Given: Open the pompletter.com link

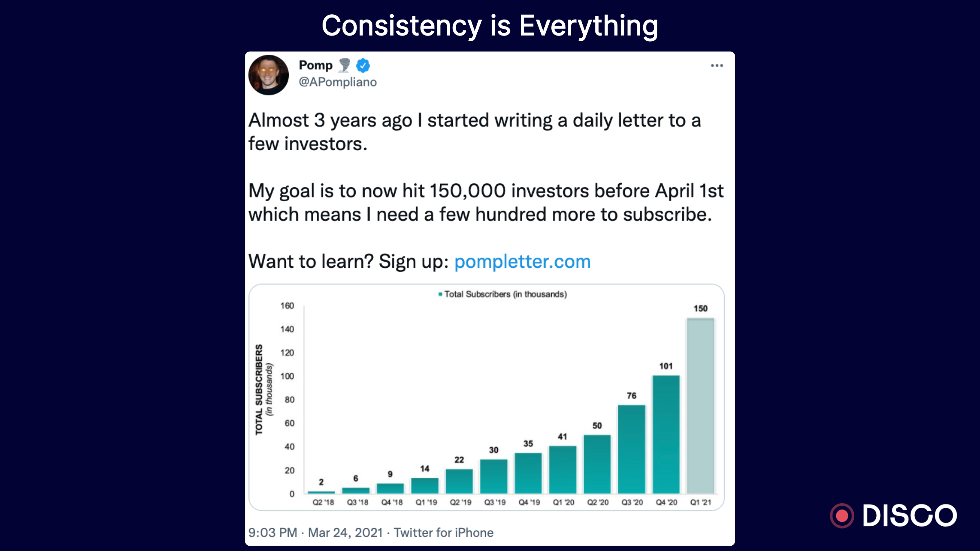Looking at the screenshot, I should tap(522, 262).
